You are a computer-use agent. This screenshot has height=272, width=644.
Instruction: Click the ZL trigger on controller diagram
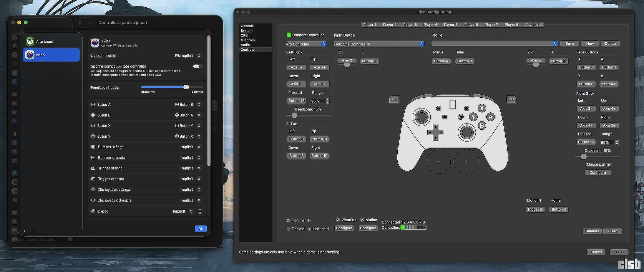[394, 99]
